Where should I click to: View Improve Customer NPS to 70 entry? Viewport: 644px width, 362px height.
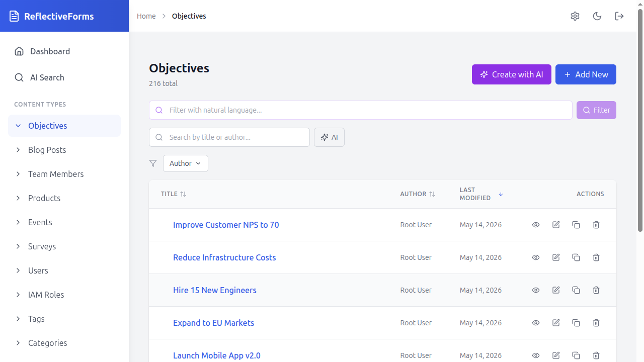click(x=536, y=225)
